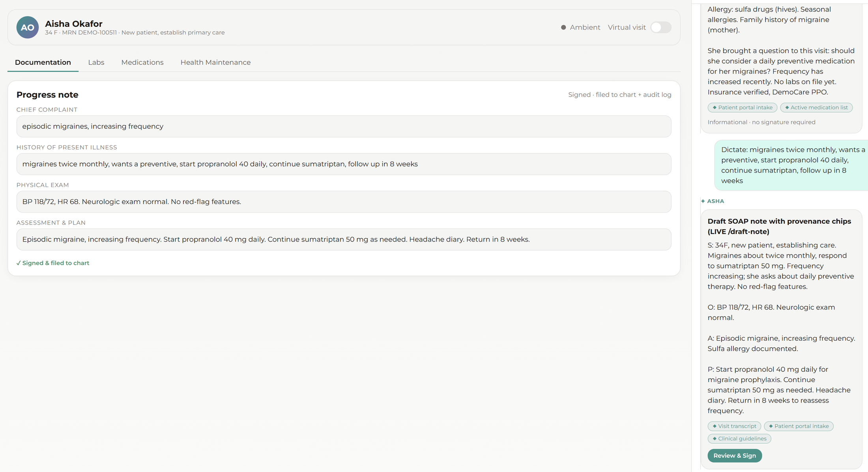Click the 'A: Episodic migraine, increasing frequency' paragraph

click(781, 343)
